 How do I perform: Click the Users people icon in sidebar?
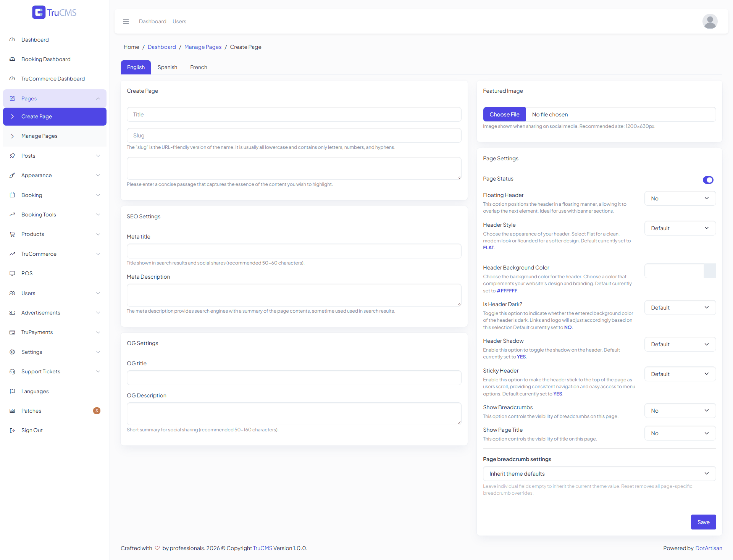click(x=12, y=293)
